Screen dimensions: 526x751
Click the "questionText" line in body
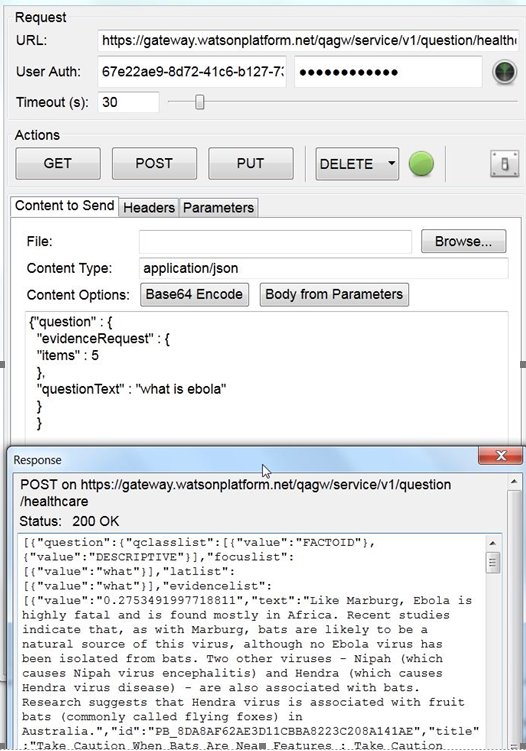[x=131, y=389]
